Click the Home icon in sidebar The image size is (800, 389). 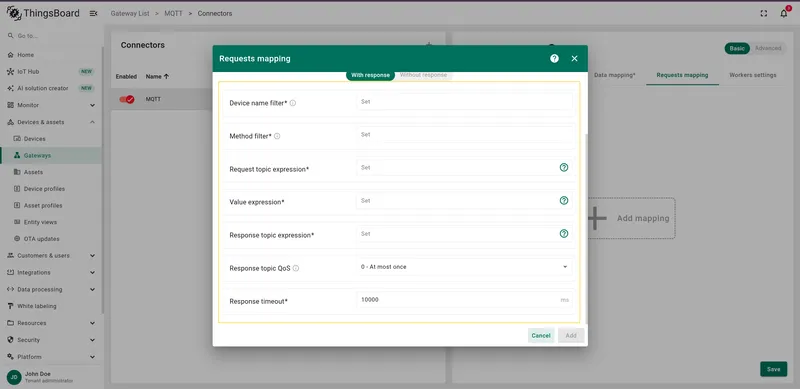(x=10, y=55)
